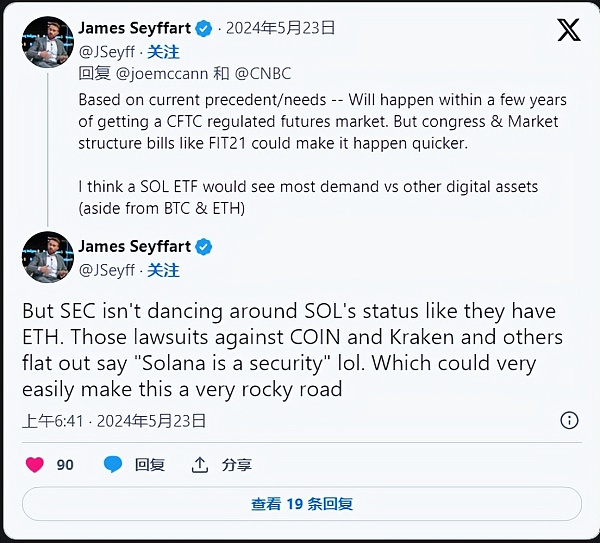Click 查看 19 条回复 button

[x=301, y=504]
